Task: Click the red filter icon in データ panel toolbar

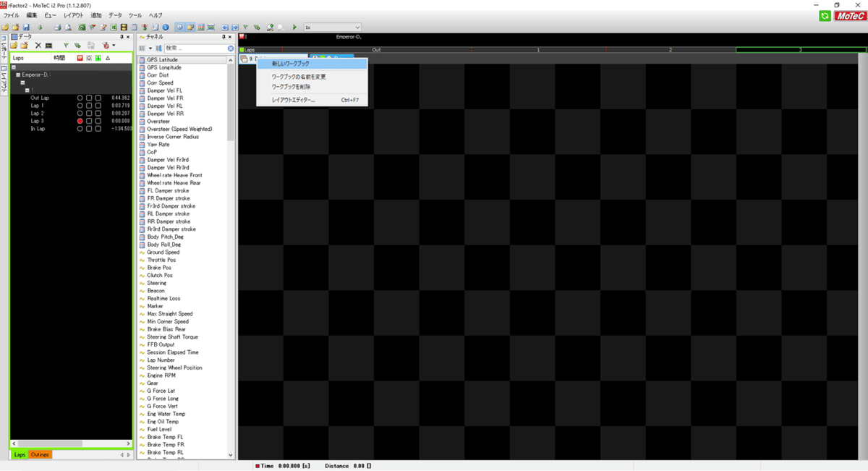Action: pos(106,45)
